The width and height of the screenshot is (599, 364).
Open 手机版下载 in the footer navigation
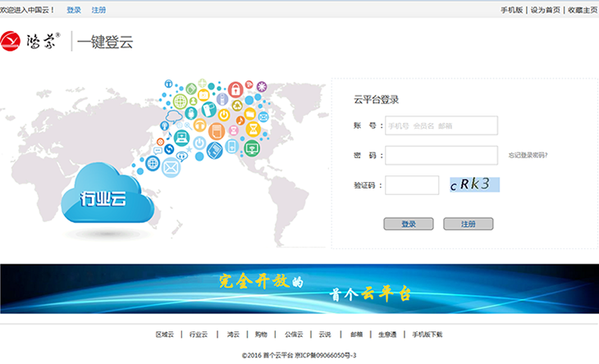(427, 334)
